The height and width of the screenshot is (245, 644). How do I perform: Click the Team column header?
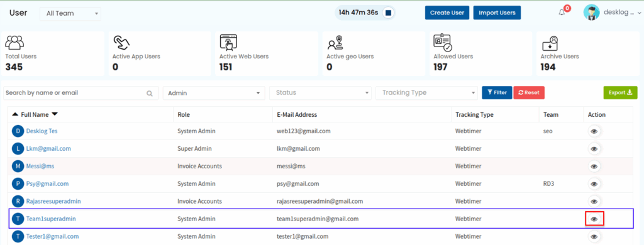coord(550,115)
